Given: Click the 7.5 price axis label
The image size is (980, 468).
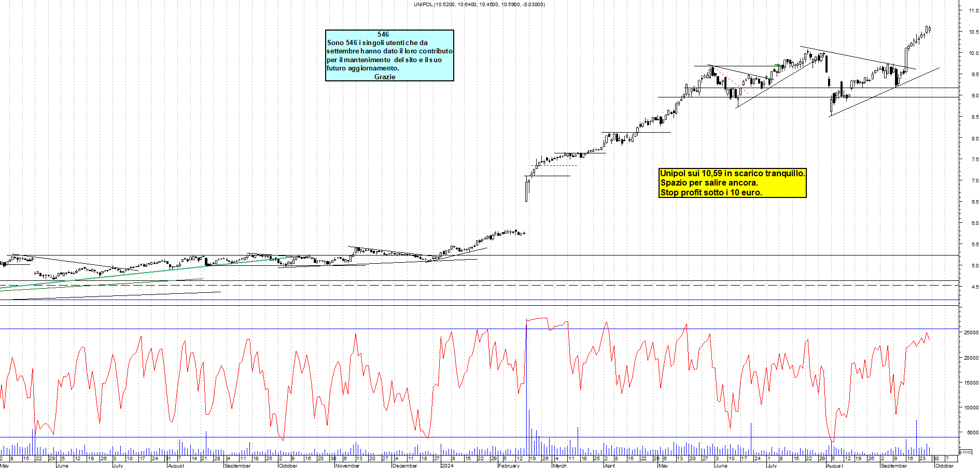Looking at the screenshot, I should point(975,159).
